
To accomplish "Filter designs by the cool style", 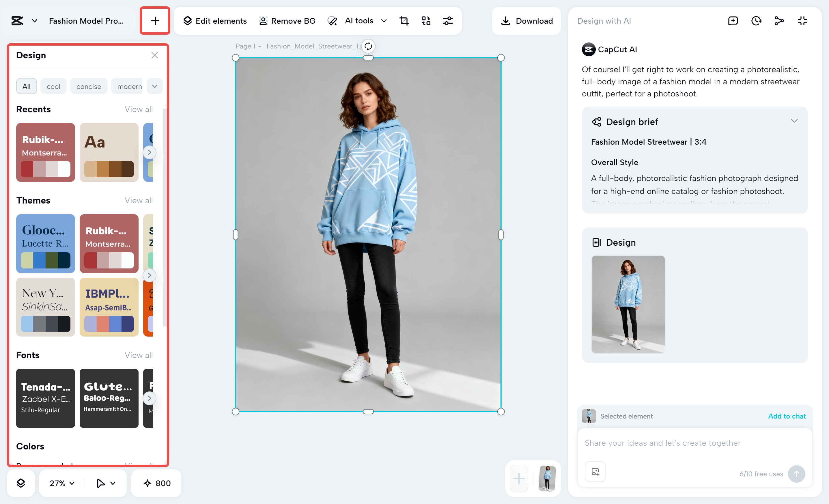I will coord(53,86).
